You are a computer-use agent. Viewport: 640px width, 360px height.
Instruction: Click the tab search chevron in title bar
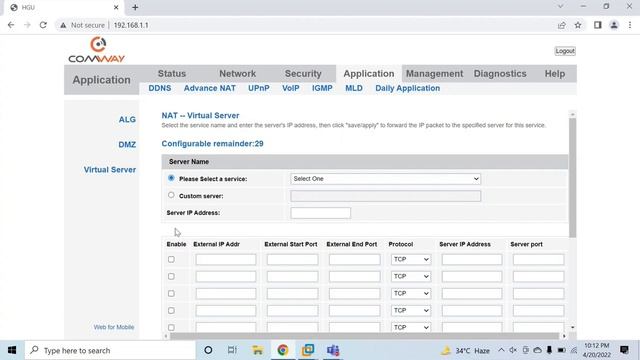click(560, 7)
